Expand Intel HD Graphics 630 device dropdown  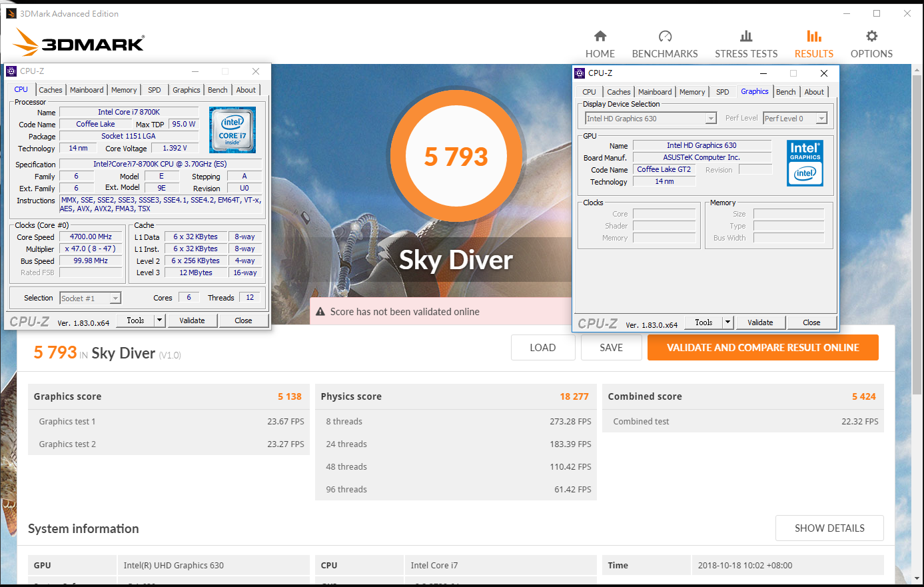(711, 119)
